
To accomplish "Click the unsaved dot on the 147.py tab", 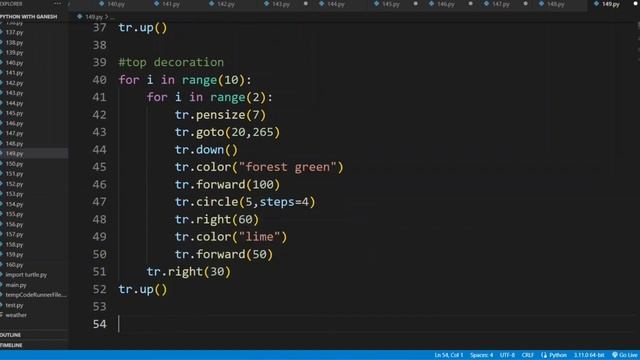I will tap(525, 4).
